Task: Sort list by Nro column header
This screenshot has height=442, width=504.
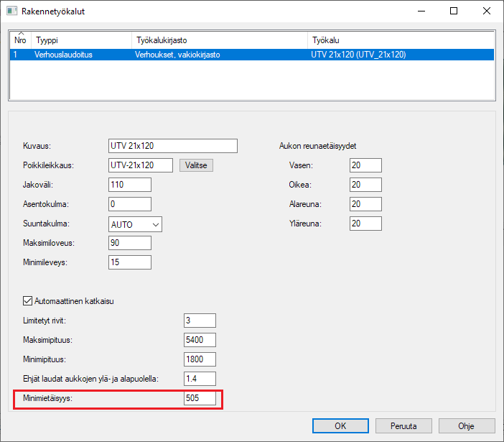Action: tap(21, 40)
